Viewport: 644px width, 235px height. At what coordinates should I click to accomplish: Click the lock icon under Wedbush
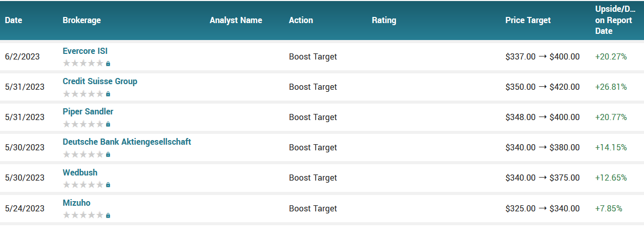point(108,185)
